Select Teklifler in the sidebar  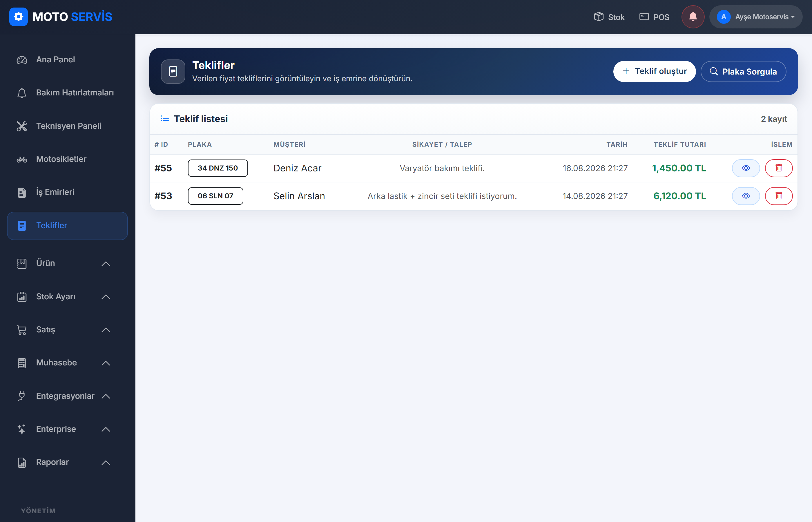[67, 226]
